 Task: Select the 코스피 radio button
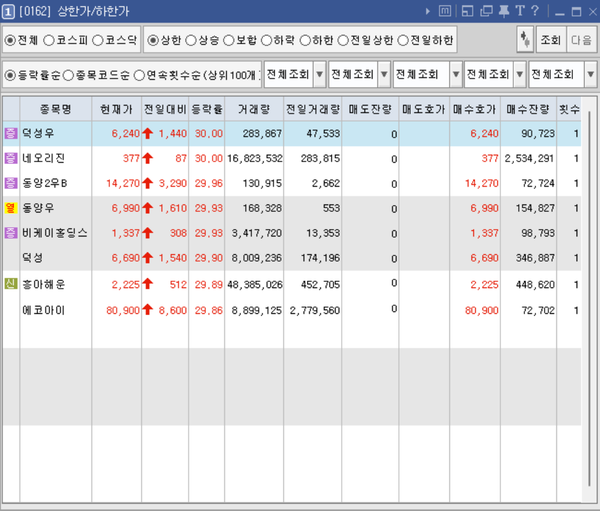[x=49, y=40]
